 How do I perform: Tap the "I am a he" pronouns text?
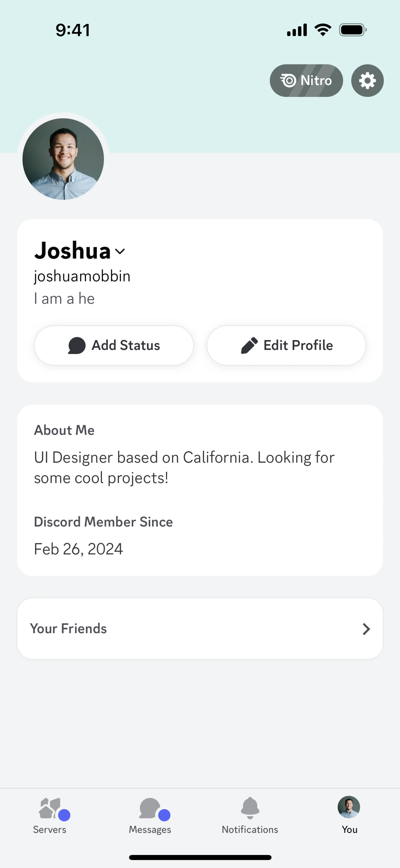64,299
